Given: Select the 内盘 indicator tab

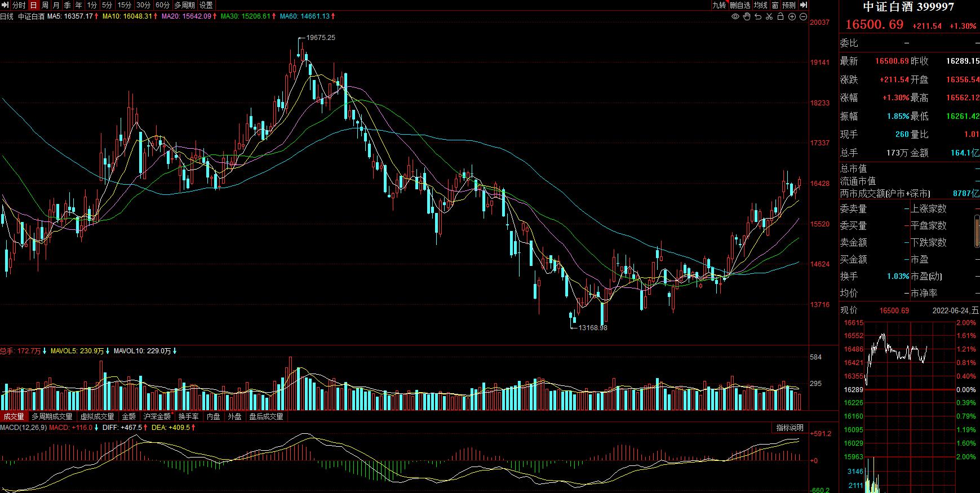Looking at the screenshot, I should point(213,416).
